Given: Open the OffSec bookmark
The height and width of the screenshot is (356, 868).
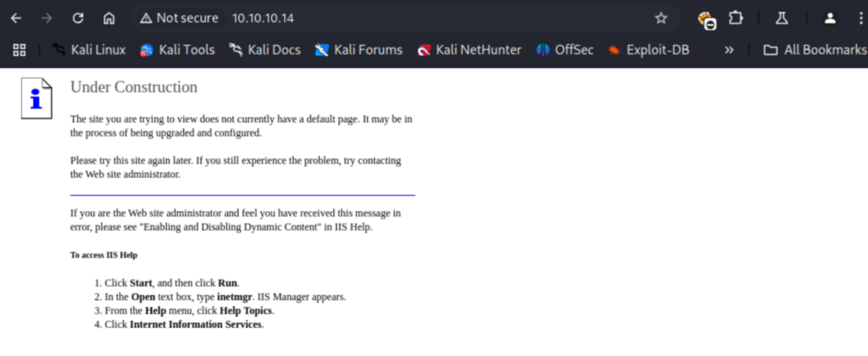Looking at the screenshot, I should 565,50.
